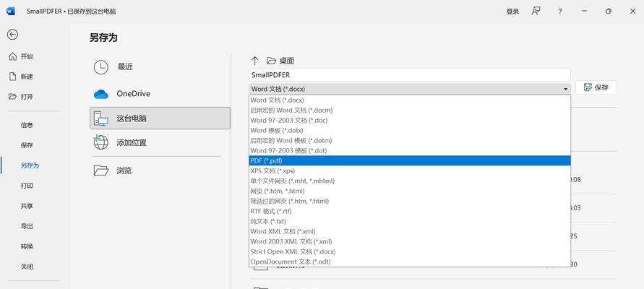Image resolution: width=644 pixels, height=289 pixels.
Task: Select OneDrive save location
Action: pyautogui.click(x=160, y=94)
